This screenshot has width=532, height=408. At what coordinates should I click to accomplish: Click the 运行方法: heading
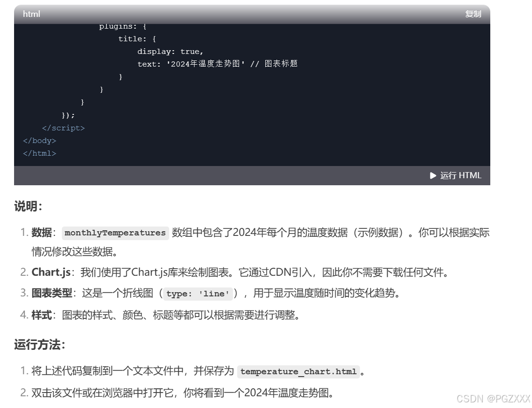pyautogui.click(x=40, y=345)
